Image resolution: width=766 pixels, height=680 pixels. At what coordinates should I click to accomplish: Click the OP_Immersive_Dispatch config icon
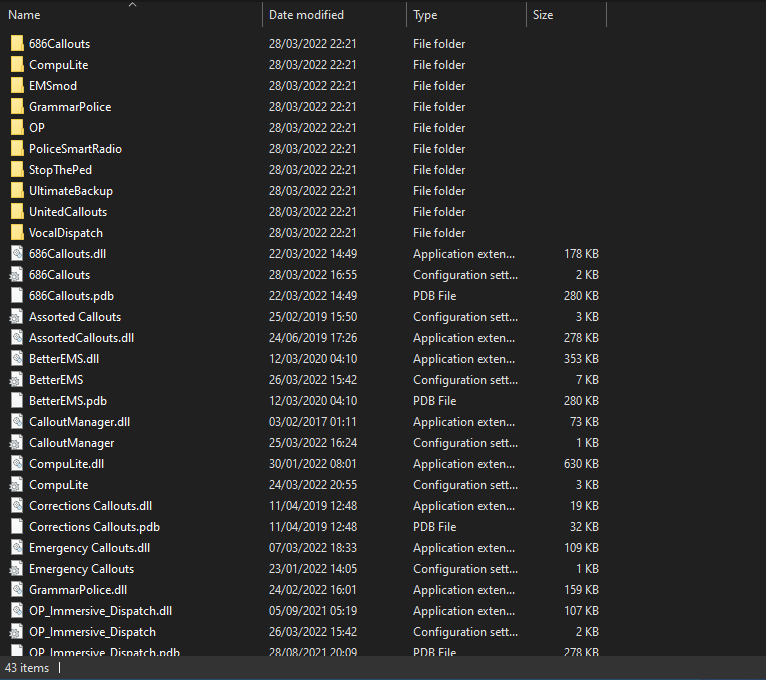[x=16, y=632]
